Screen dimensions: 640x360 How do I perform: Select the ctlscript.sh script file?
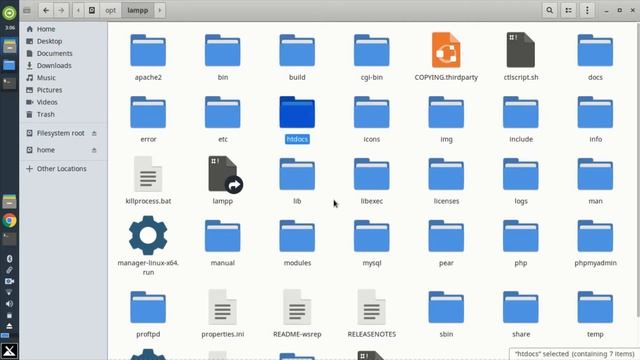point(521,50)
